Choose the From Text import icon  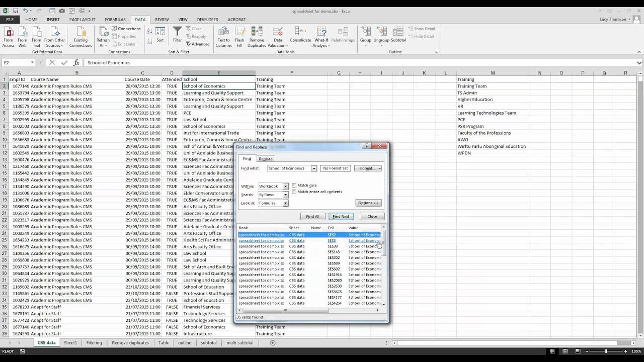click(37, 37)
